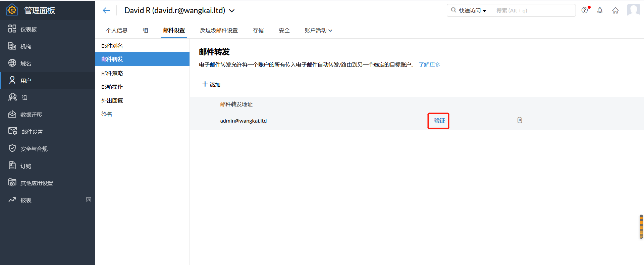Focus the 搜索 search field
Screen dimensions: 644x265
pos(533,10)
